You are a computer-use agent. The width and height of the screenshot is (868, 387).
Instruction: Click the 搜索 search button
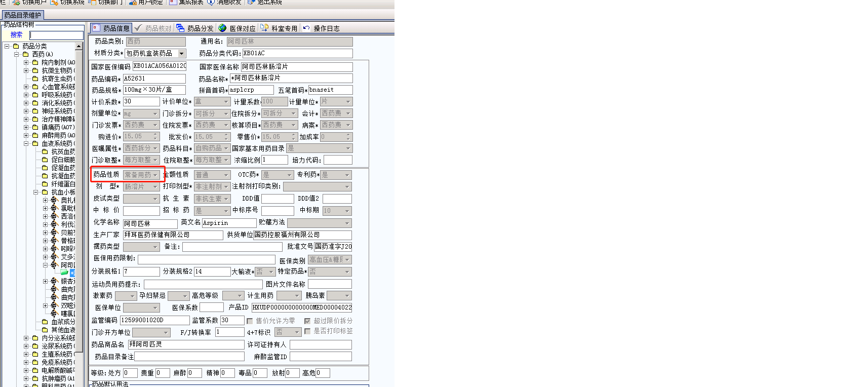coord(17,35)
